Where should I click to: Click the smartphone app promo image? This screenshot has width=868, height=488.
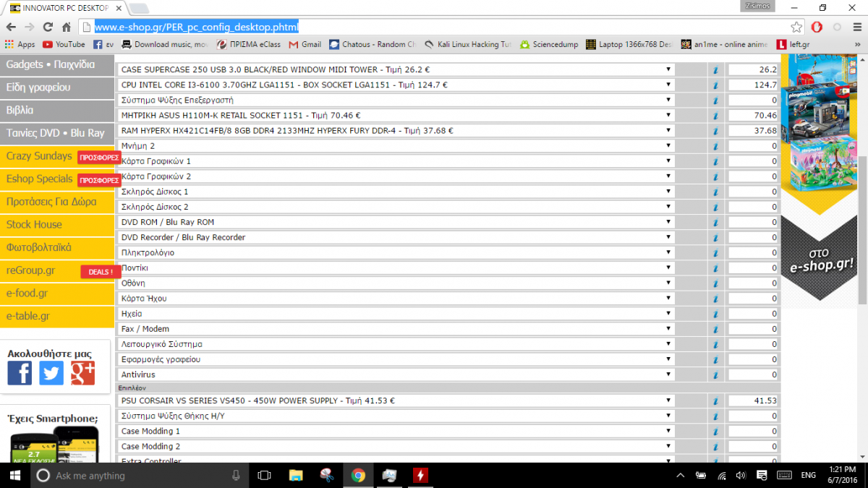tap(55, 445)
